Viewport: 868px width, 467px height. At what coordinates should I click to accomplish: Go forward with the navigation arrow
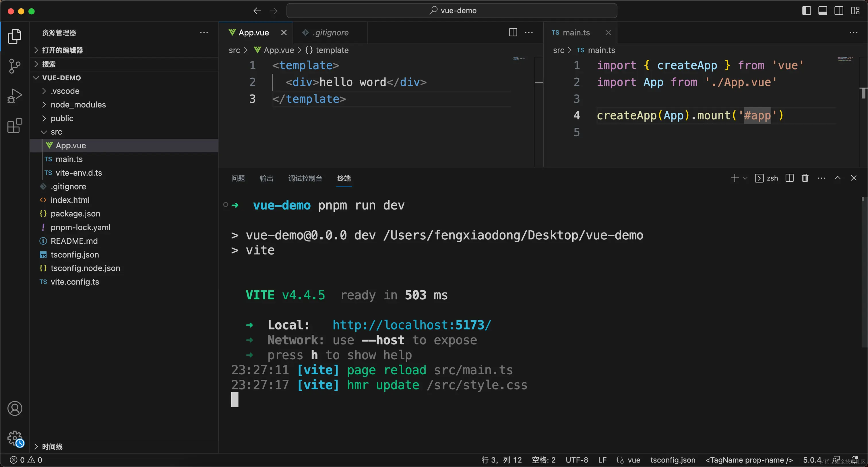tap(273, 11)
